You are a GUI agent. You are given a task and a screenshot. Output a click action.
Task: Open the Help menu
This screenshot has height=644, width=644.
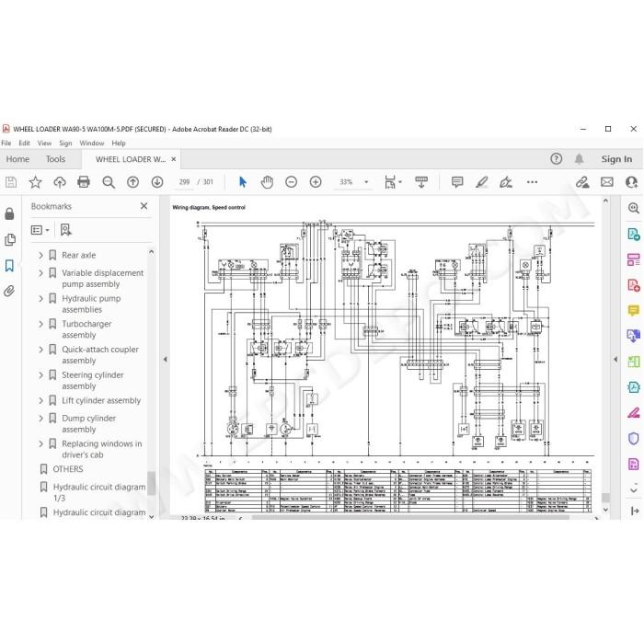119,143
